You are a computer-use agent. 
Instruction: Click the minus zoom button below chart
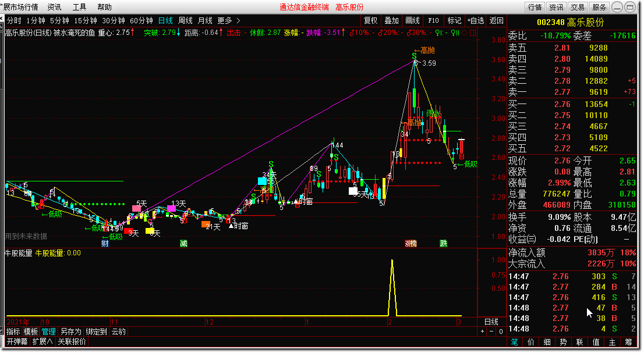coord(491,331)
